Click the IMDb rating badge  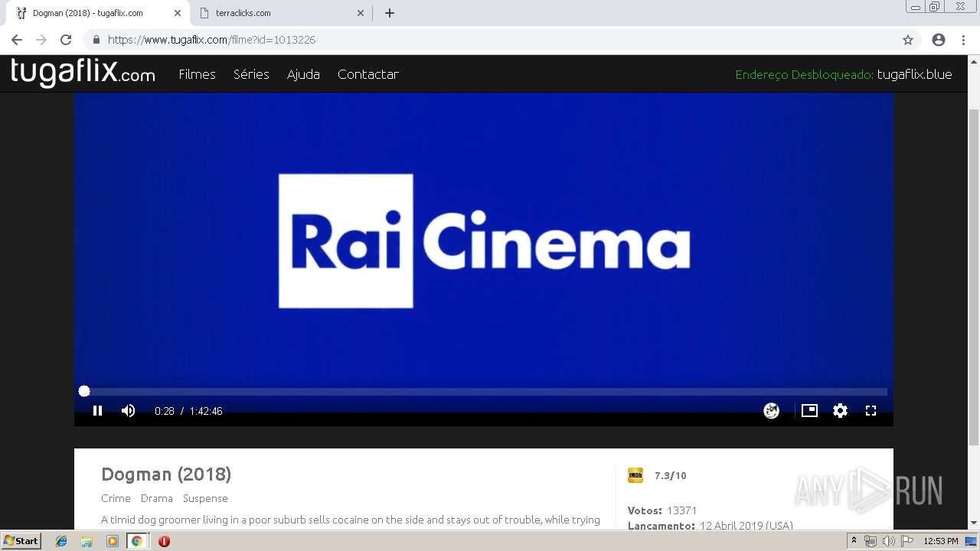635,475
